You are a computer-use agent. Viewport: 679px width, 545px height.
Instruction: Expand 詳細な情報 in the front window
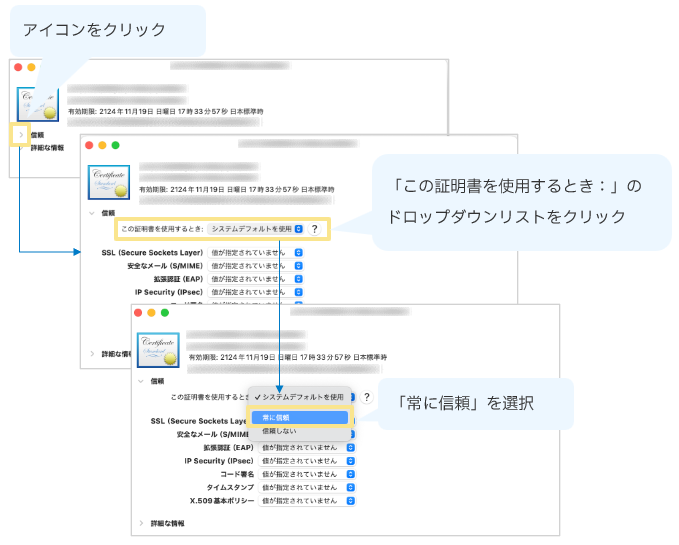(141, 523)
